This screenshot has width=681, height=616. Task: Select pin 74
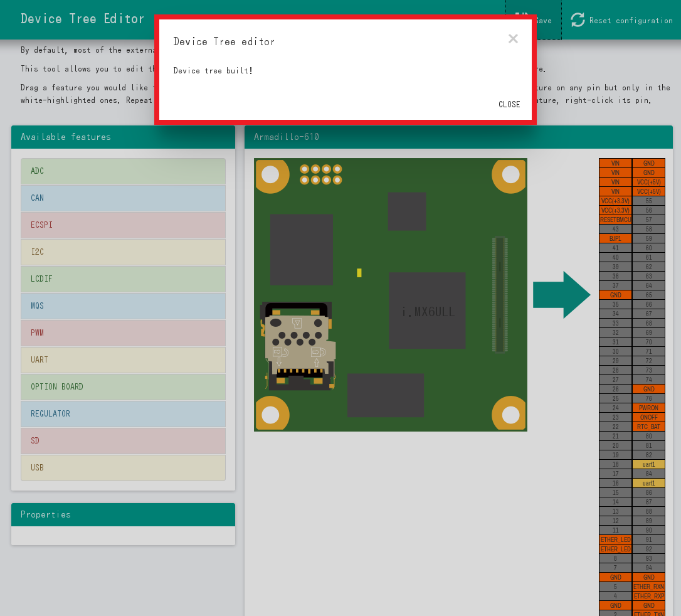coord(648,380)
